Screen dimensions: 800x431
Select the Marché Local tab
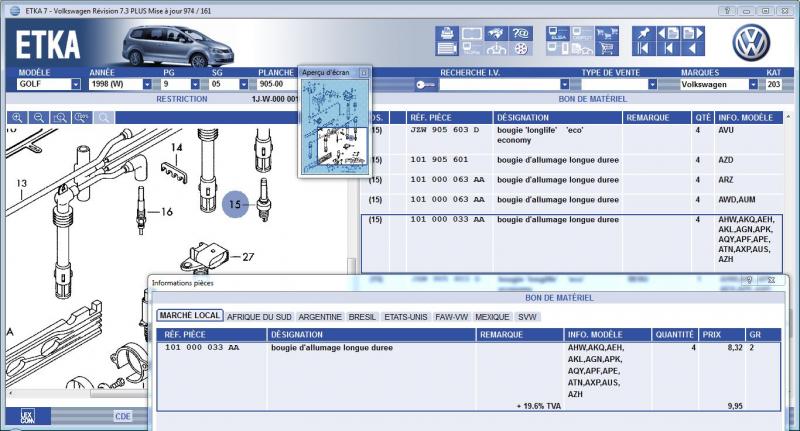[x=189, y=316]
